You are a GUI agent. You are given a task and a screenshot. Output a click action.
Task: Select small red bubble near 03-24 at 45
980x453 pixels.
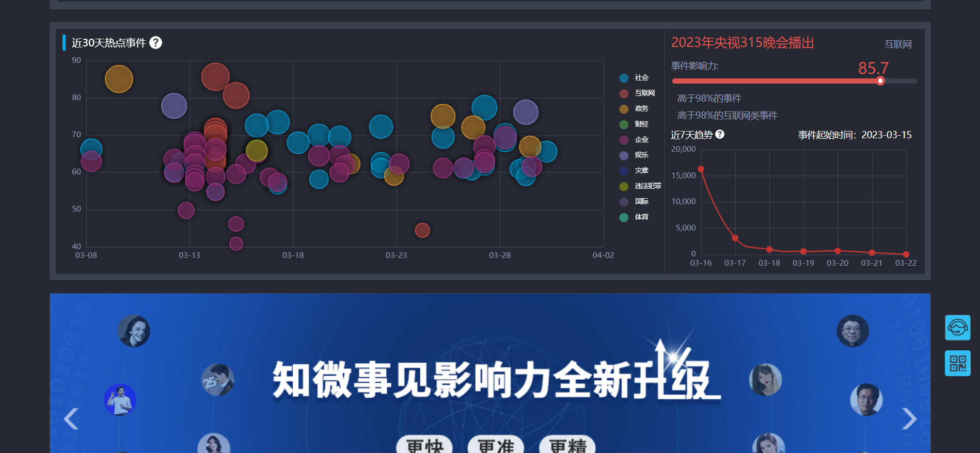[422, 230]
